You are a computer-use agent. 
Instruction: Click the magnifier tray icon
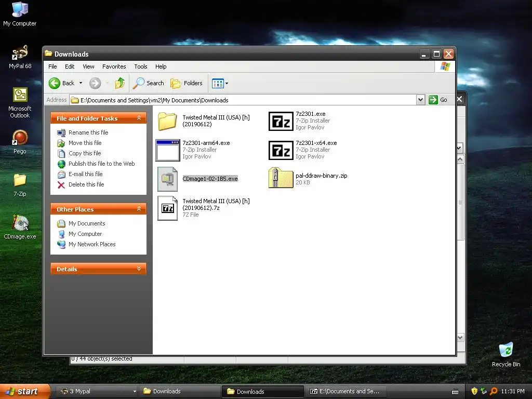[494, 391]
